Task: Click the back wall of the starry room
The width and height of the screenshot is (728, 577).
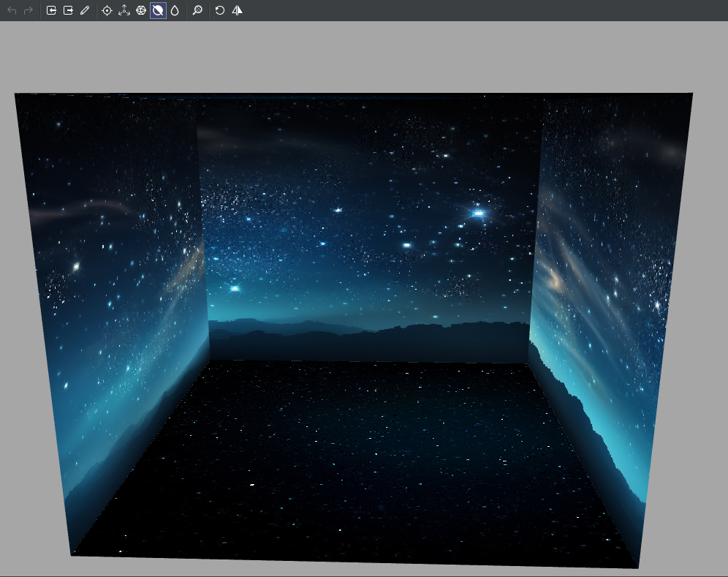Action: [x=369, y=230]
